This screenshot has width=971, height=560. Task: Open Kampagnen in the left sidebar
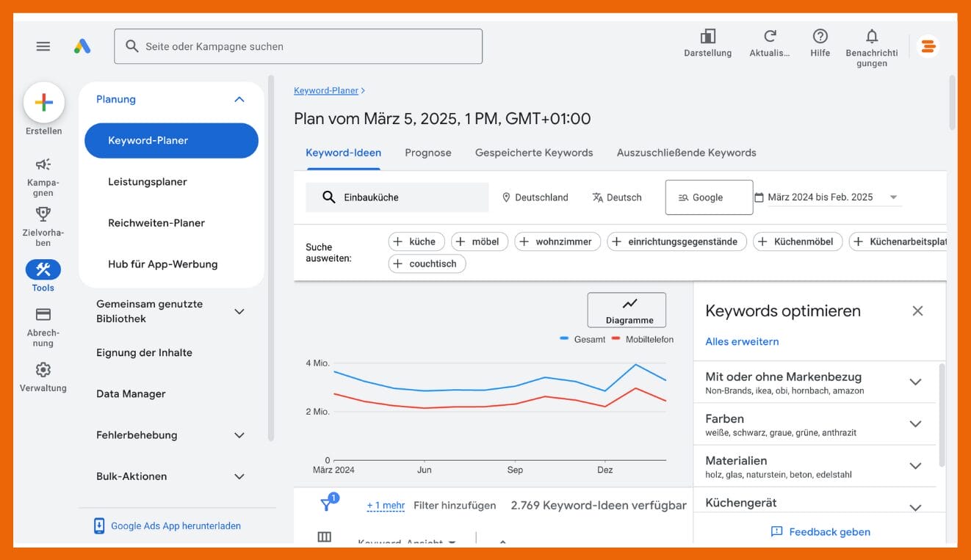pyautogui.click(x=43, y=164)
